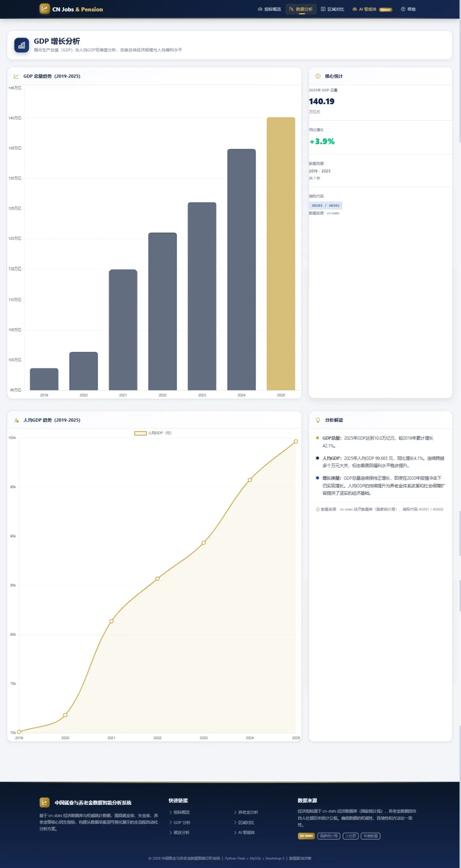
Task: Click the help question-mark icon in navbar
Action: point(403,9)
